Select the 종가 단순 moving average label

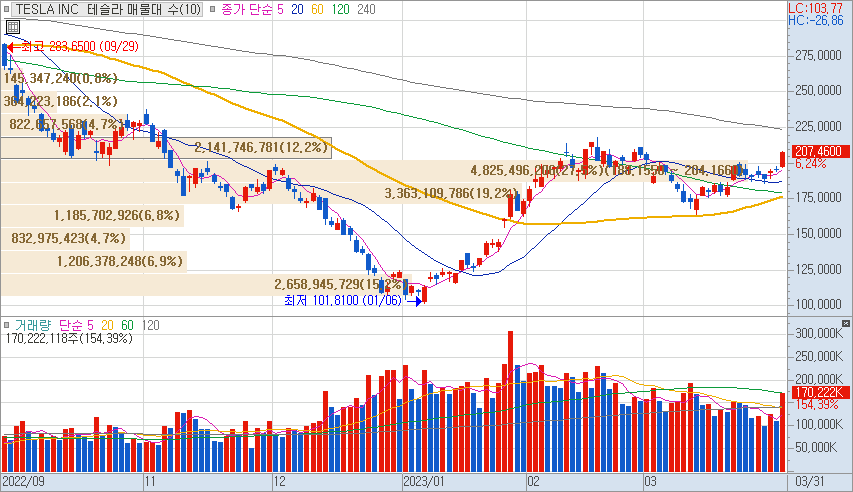[x=247, y=9]
